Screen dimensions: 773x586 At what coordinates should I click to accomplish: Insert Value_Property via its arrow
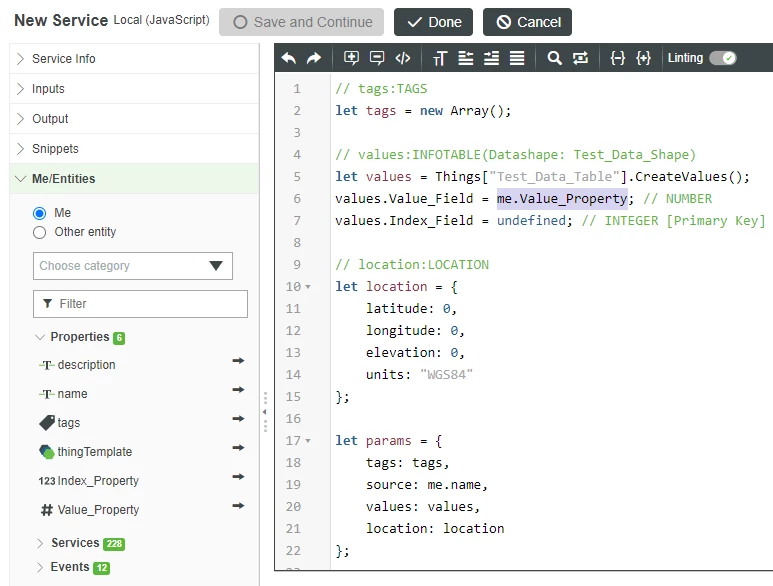[x=238, y=506]
